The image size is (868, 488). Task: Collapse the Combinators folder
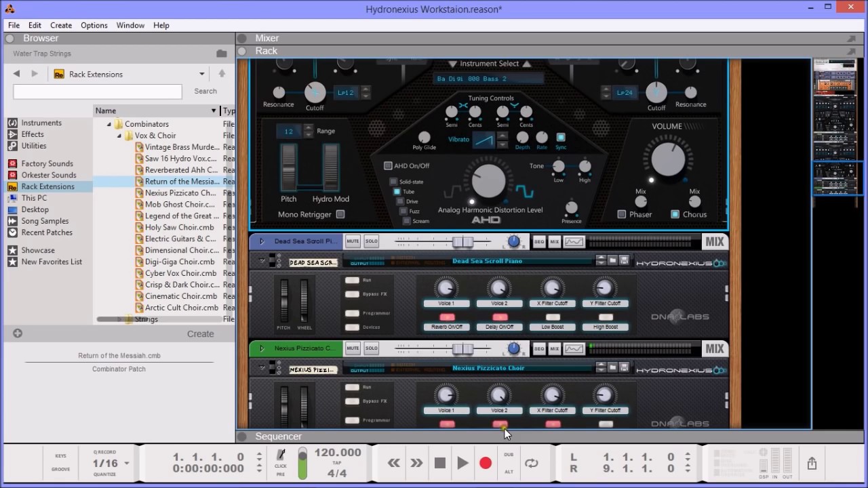pyautogui.click(x=109, y=124)
